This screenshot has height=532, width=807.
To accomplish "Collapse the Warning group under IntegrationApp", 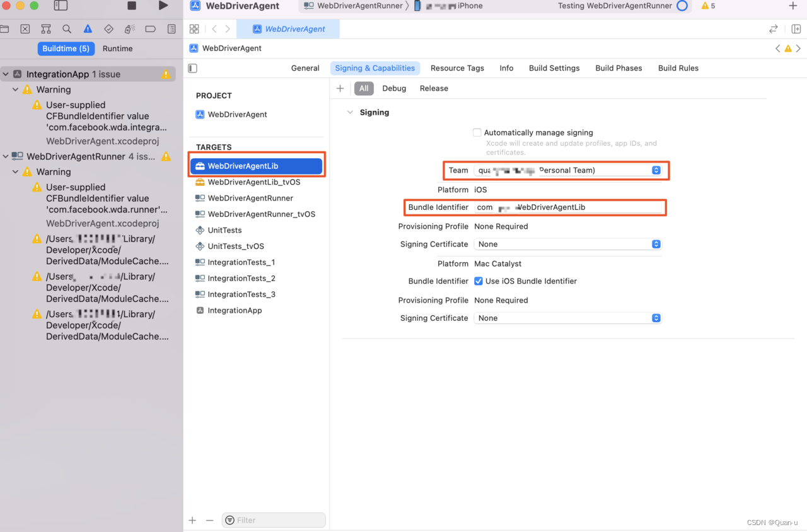I will click(16, 90).
